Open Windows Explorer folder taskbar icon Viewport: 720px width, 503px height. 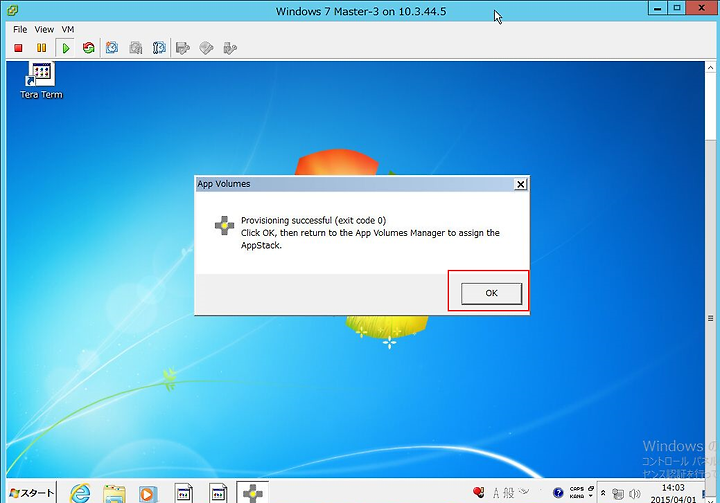pyautogui.click(x=114, y=494)
